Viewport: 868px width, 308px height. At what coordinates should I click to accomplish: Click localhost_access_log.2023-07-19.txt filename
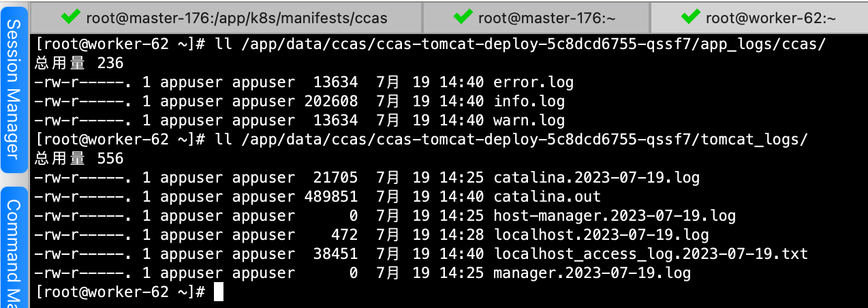pos(651,254)
